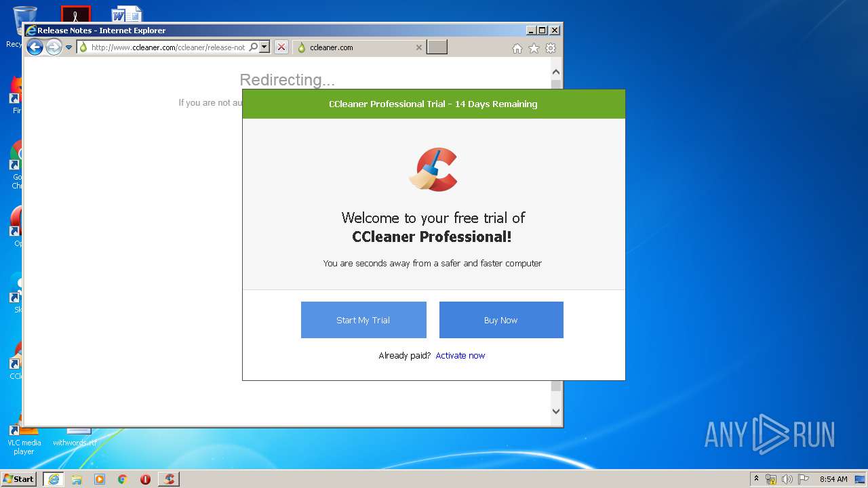Open a new tab in Internet Explorer
This screenshot has height=488, width=868.
coord(437,47)
